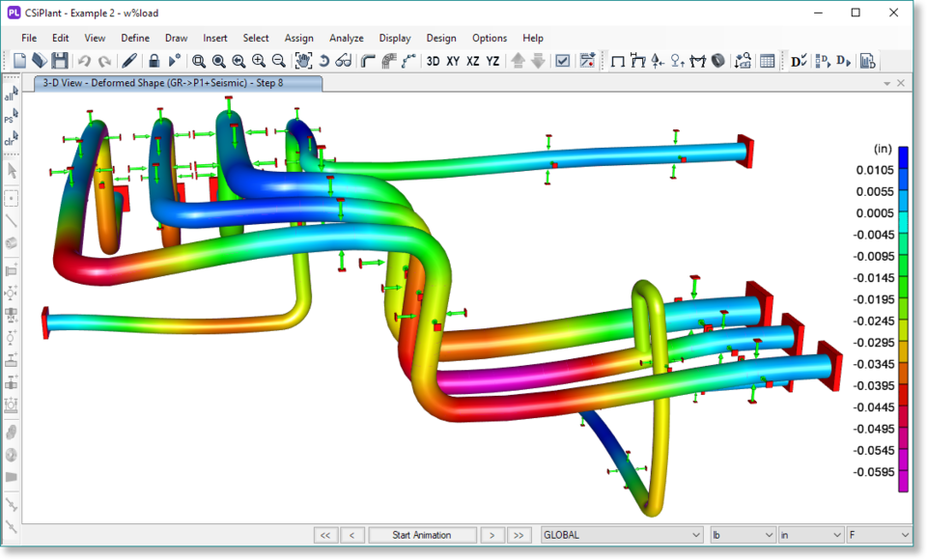Viewport: 927px width, 560px height.
Task: Expand the lb force units dropdown
Action: click(x=743, y=535)
